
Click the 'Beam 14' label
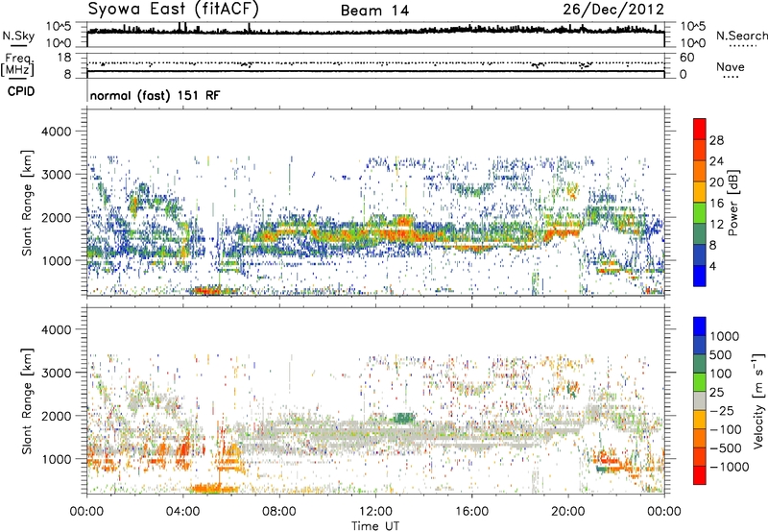[x=374, y=11]
